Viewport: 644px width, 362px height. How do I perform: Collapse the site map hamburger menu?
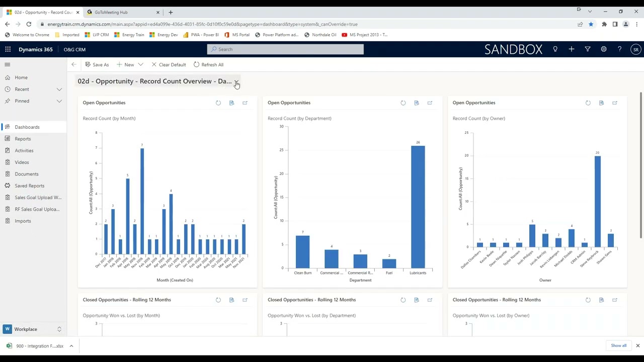pos(8,64)
